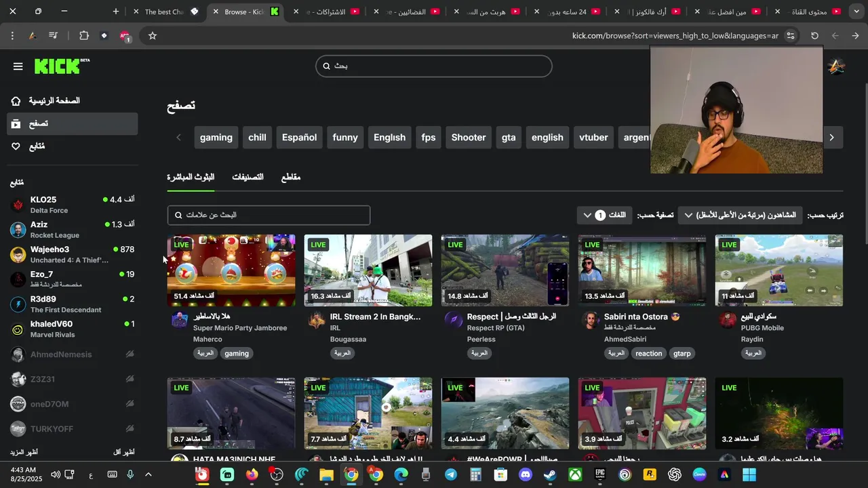Open the PUBG Mobile Raydin stream thumbnail
The width and height of the screenshot is (868, 488).
779,270
